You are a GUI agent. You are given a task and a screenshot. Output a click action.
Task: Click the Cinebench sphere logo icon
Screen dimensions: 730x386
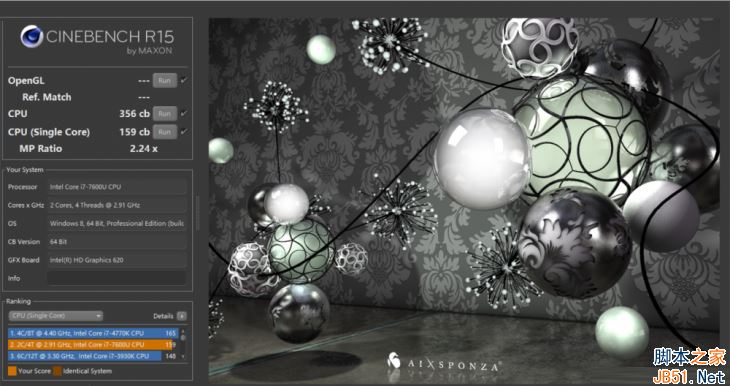pos(32,37)
